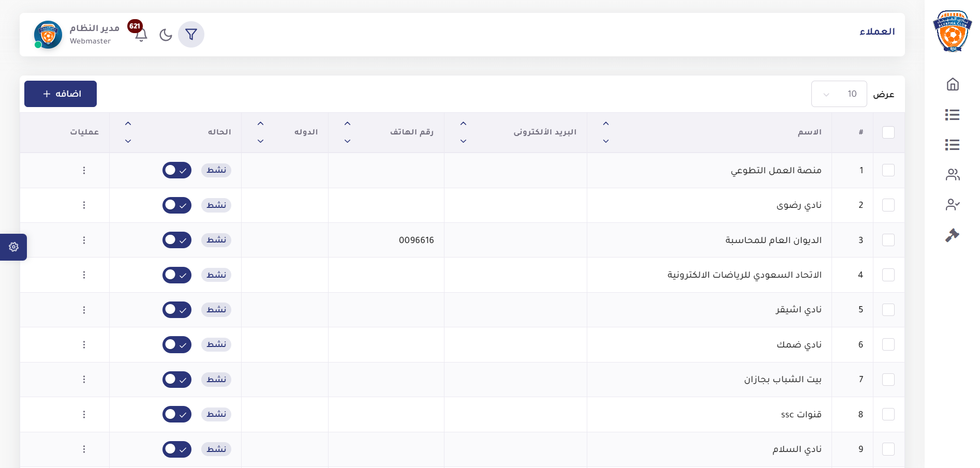Image resolution: width=980 pixels, height=468 pixels.
Task: Open the first list menu in sidebar
Action: tap(952, 115)
